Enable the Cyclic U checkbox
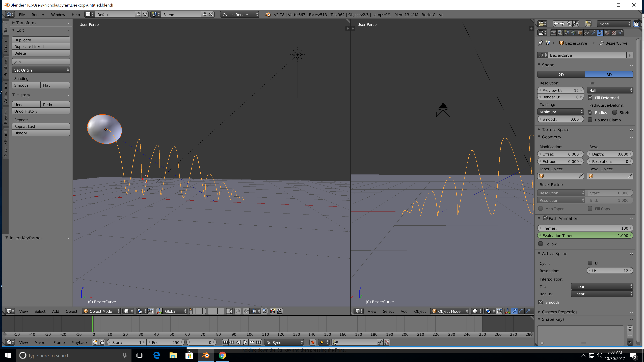 (x=590, y=263)
